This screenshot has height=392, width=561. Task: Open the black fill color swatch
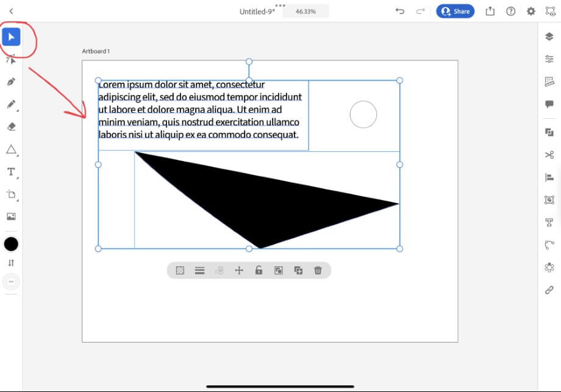[x=11, y=244]
